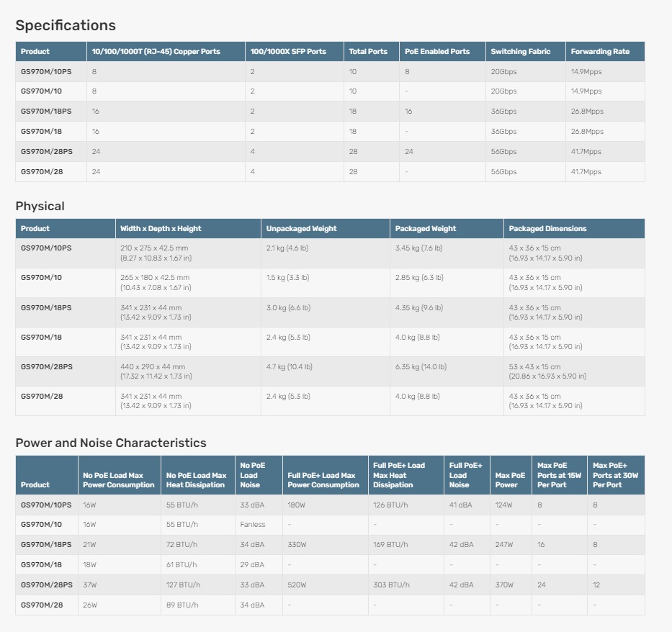Click the Packaged Dimensions column header
The height and width of the screenshot is (632, 672).
pyautogui.click(x=547, y=229)
